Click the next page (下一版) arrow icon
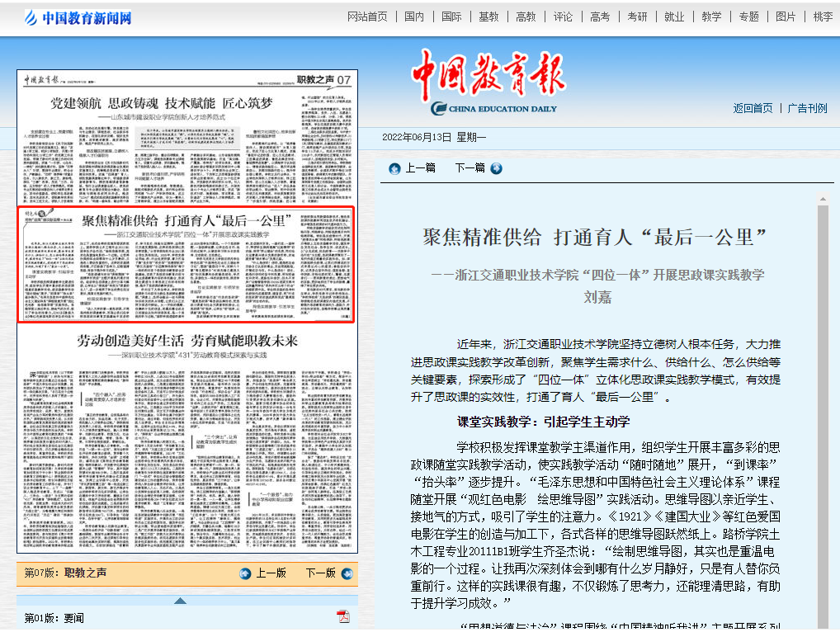 344,573
